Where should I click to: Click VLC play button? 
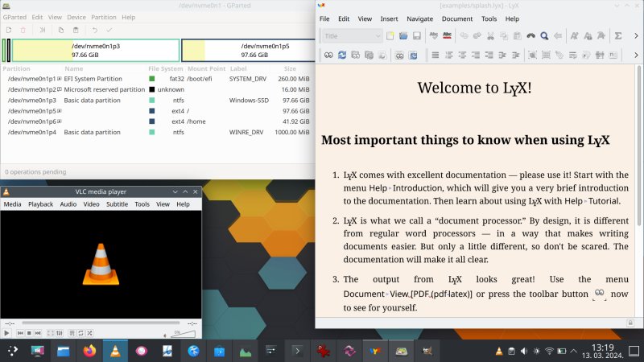point(6,333)
